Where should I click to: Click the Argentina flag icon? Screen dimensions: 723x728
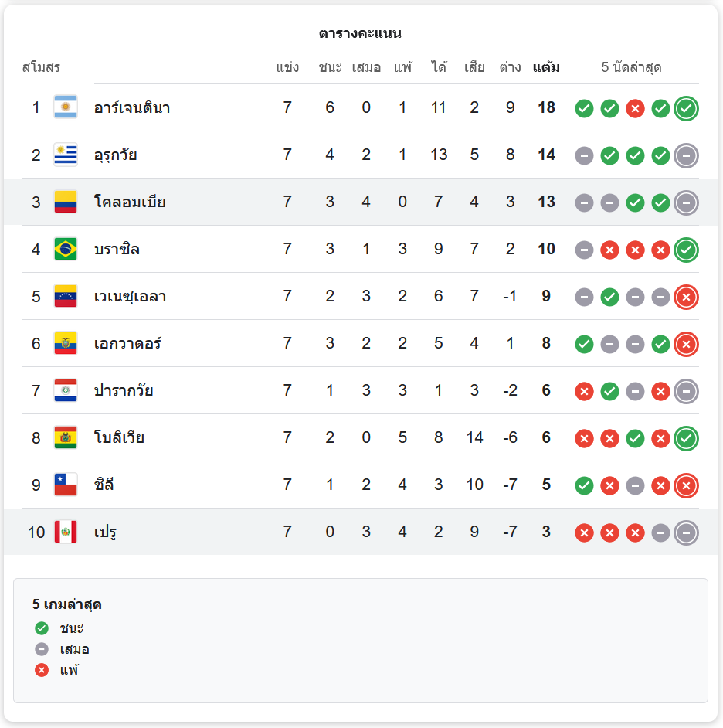pos(66,107)
